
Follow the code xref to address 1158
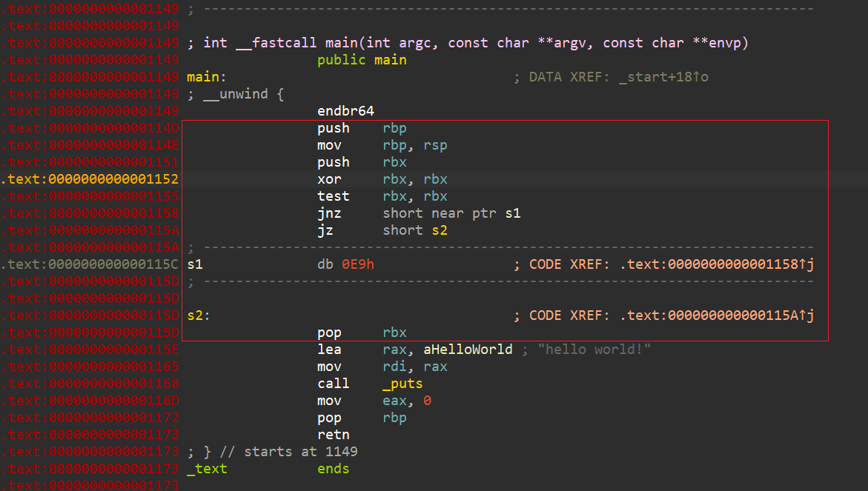click(x=716, y=264)
